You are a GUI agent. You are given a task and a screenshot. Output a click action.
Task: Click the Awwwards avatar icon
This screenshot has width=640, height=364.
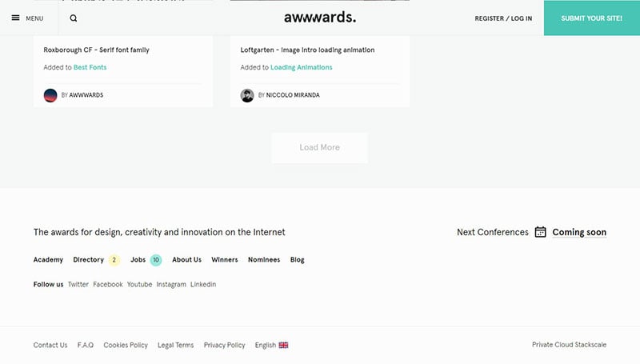coord(50,95)
